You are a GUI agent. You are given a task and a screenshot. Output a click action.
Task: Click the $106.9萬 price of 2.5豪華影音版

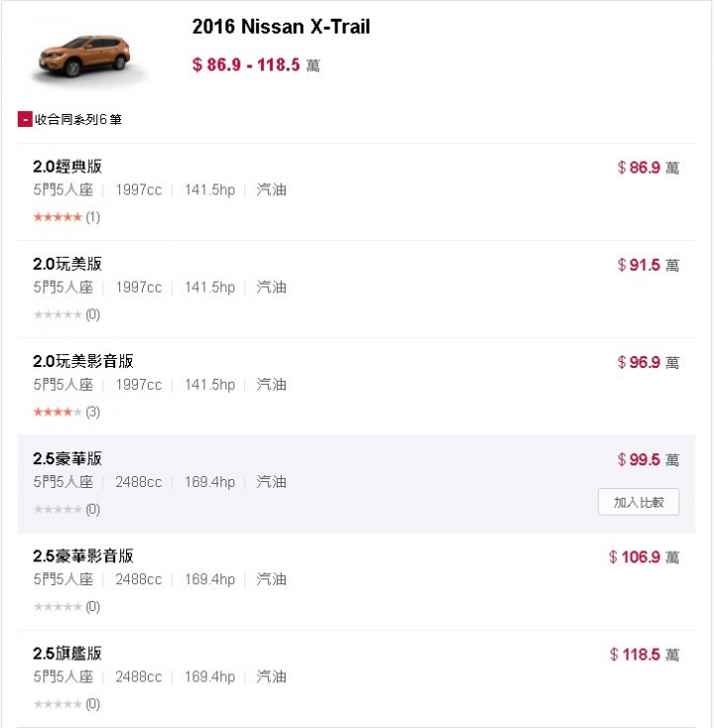pyautogui.click(x=645, y=557)
